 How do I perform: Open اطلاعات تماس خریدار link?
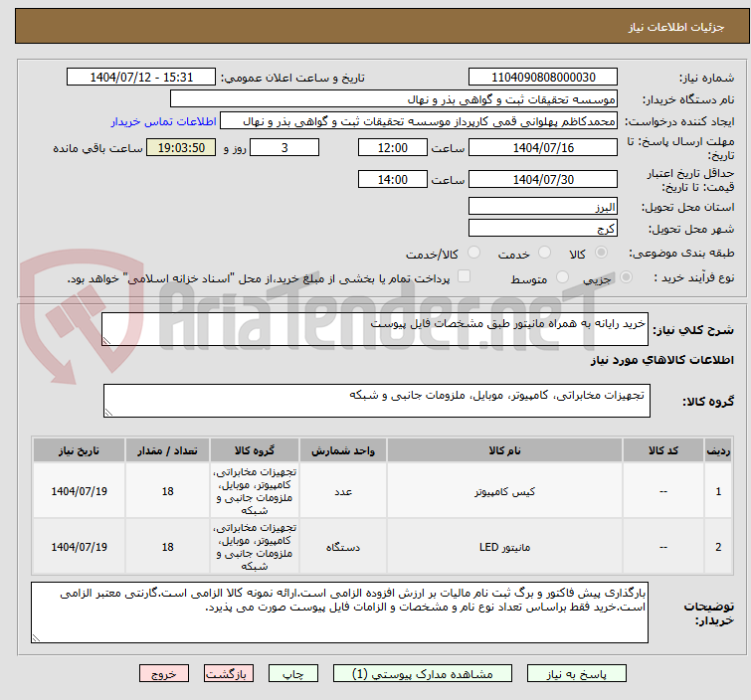(x=164, y=121)
